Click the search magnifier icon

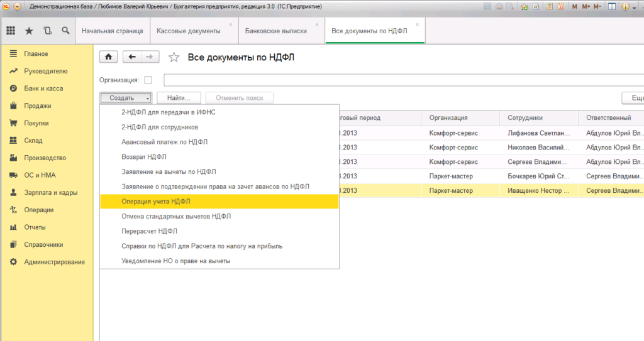point(65,31)
